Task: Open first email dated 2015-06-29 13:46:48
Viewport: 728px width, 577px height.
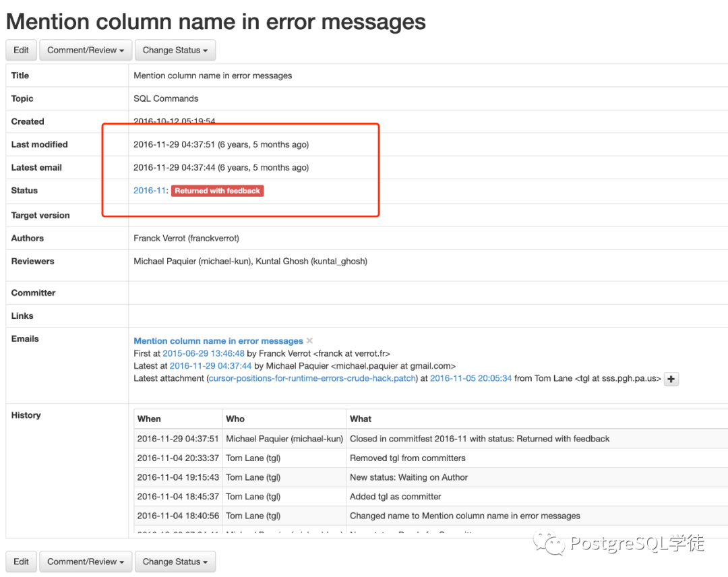Action: (x=204, y=354)
